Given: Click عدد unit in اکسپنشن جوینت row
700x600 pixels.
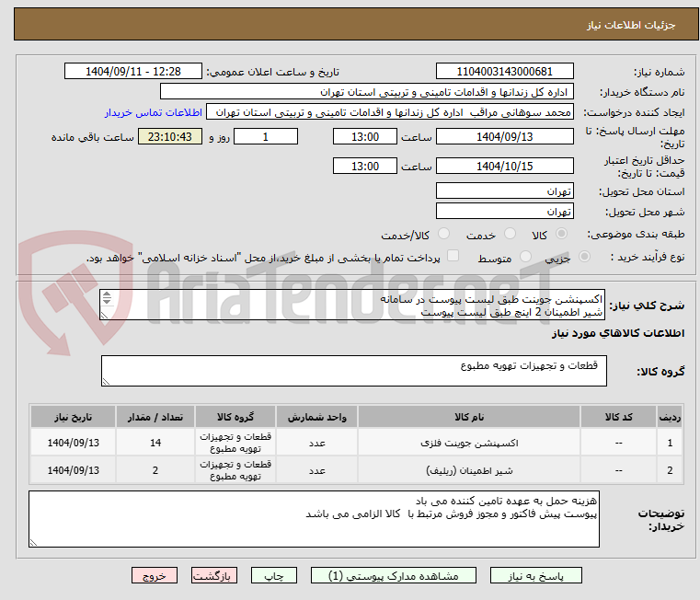Looking at the screenshot, I should pos(317,444).
